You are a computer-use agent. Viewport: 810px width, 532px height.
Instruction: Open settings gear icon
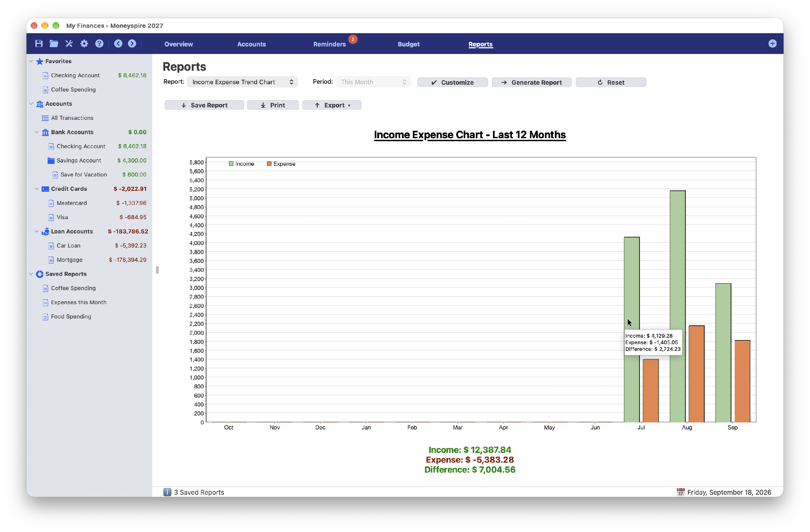pyautogui.click(x=84, y=43)
